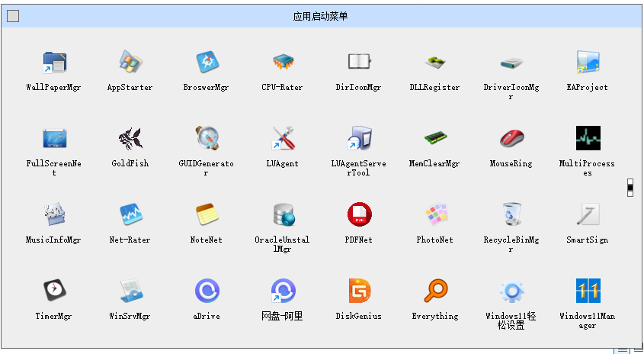Open GUIDGenerator compass icon
The width and height of the screenshot is (644, 354).
coord(207,139)
